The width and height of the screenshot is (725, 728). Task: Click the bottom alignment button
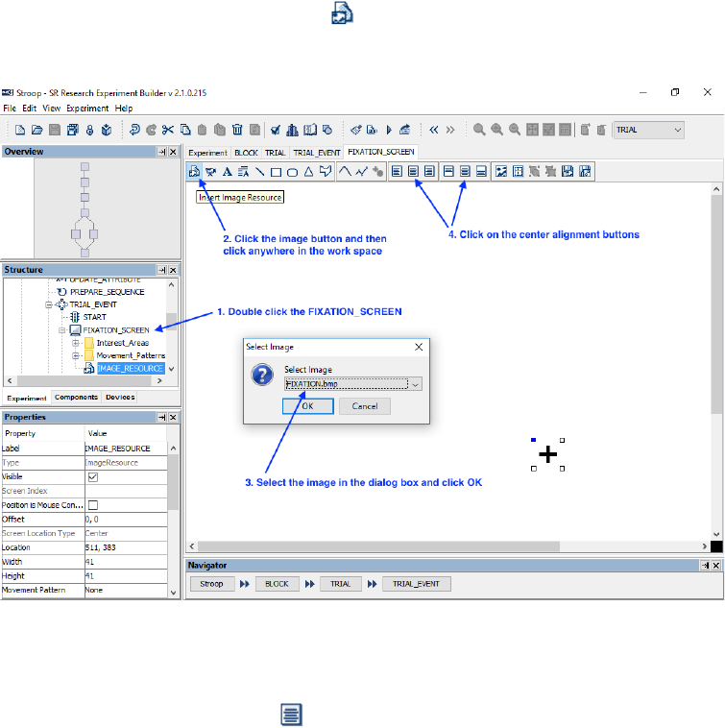click(x=481, y=171)
